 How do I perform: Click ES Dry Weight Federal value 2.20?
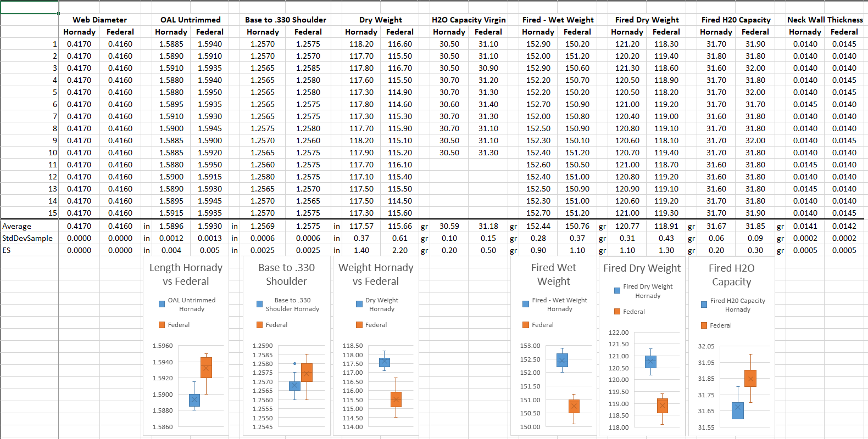400,250
